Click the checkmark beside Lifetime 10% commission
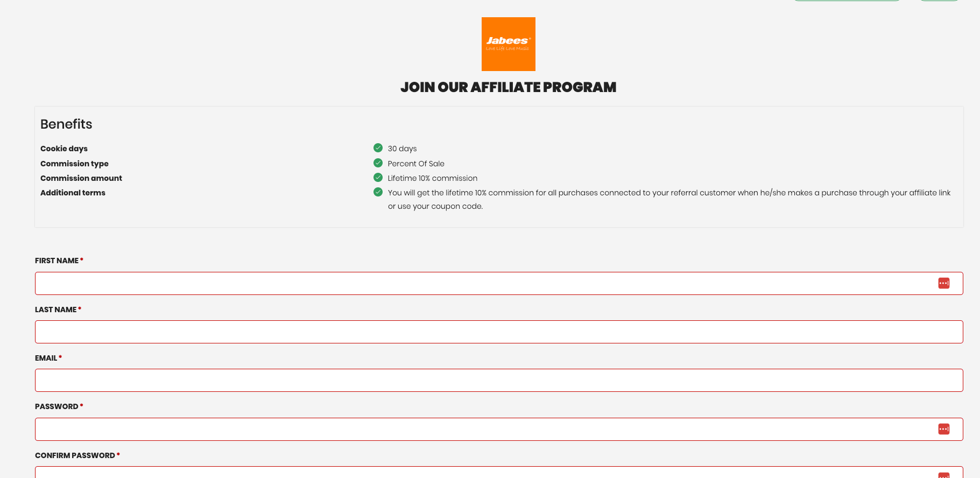This screenshot has width=980, height=478. point(378,178)
